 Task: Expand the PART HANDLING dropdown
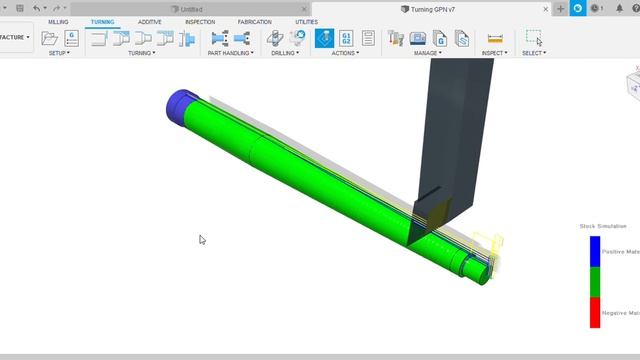pyautogui.click(x=231, y=53)
